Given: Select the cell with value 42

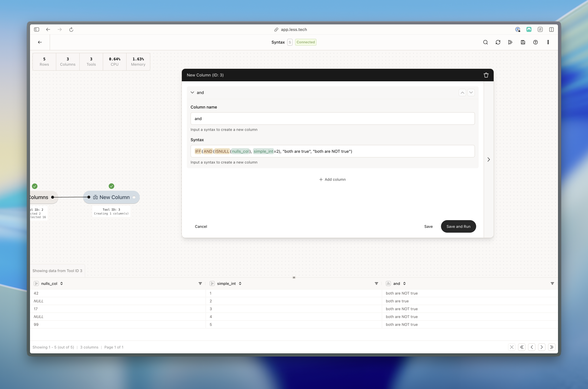Looking at the screenshot, I should (x=118, y=293).
